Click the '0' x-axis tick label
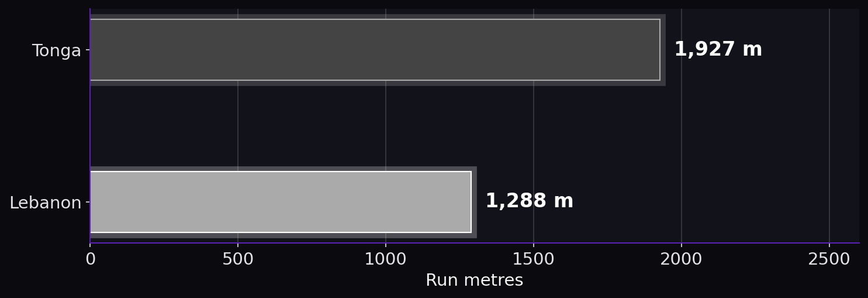868x298 pixels. [x=90, y=259]
